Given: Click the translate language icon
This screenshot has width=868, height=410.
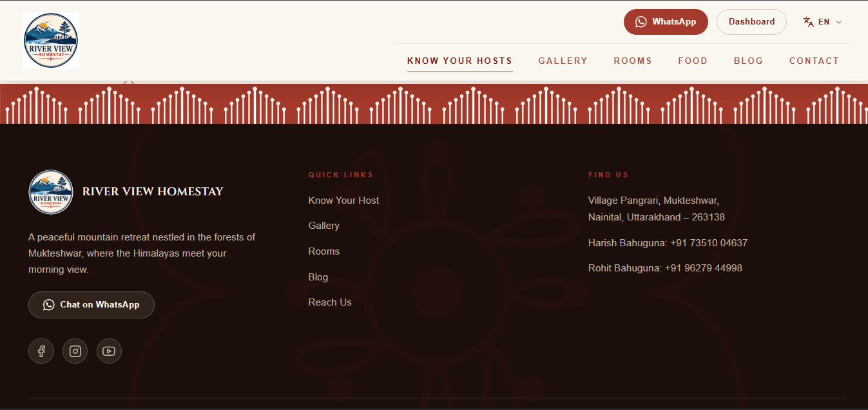Looking at the screenshot, I should tap(809, 22).
